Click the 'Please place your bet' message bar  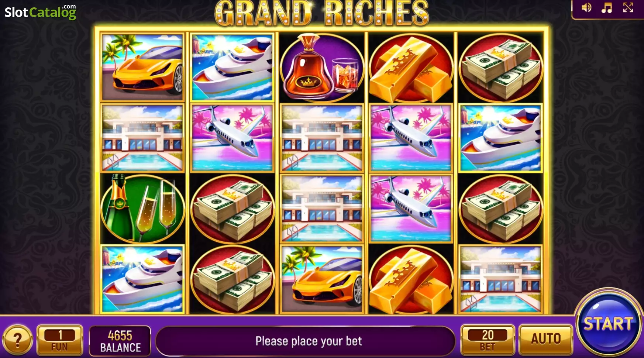(x=305, y=341)
